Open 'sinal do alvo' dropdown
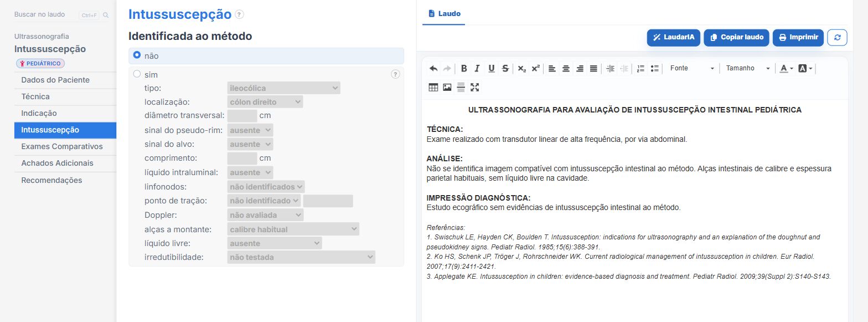The width and height of the screenshot is (868, 322). 250,144
